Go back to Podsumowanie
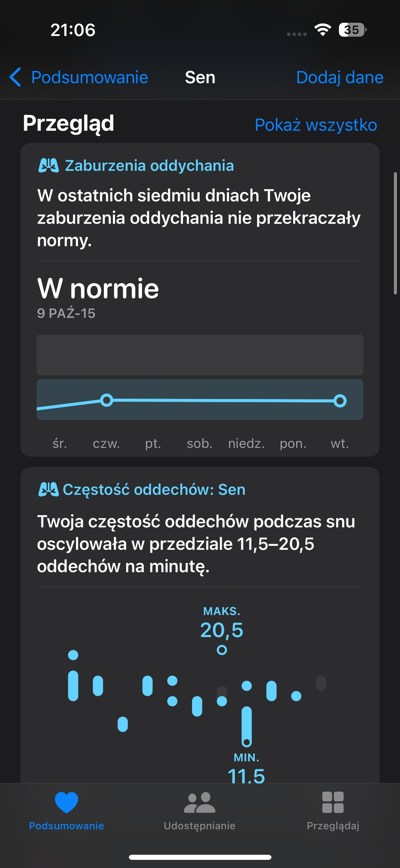400x868 pixels. (90, 77)
